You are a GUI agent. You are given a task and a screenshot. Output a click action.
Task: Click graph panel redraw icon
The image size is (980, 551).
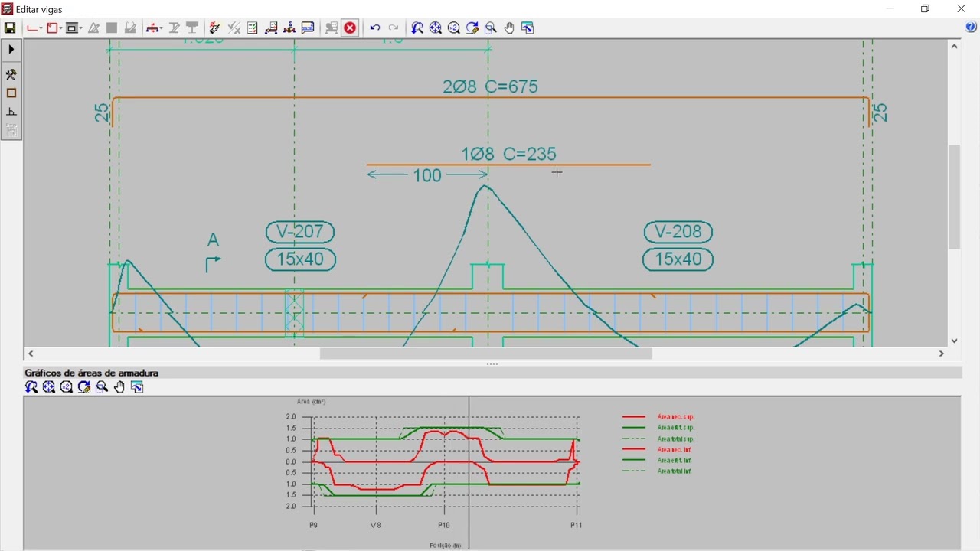point(84,387)
